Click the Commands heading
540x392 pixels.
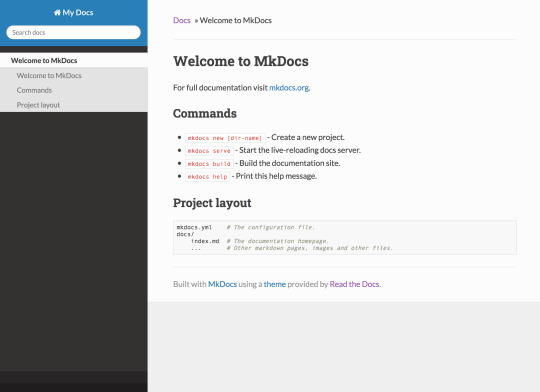[205, 113]
